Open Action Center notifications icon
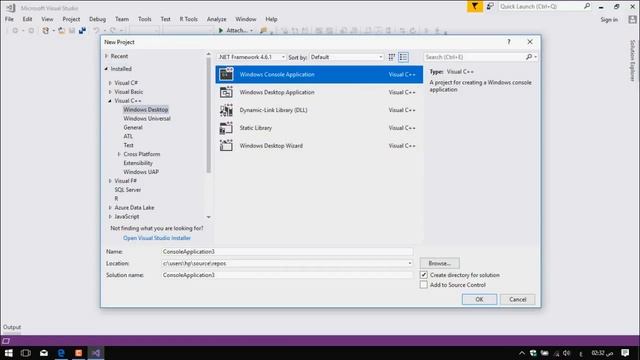 (x=625, y=353)
